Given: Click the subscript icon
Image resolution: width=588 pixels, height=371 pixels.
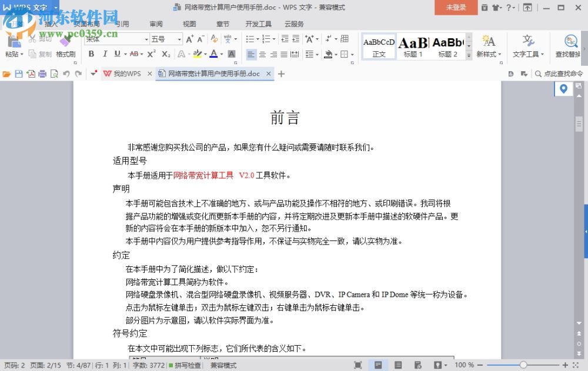Looking at the screenshot, I should click(x=165, y=54).
